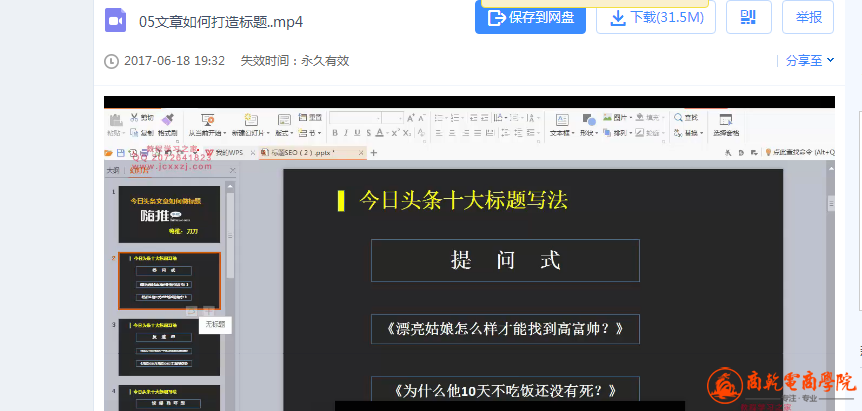Download the file with 下载(31.5M)
This screenshot has height=411, width=862.
(x=656, y=17)
